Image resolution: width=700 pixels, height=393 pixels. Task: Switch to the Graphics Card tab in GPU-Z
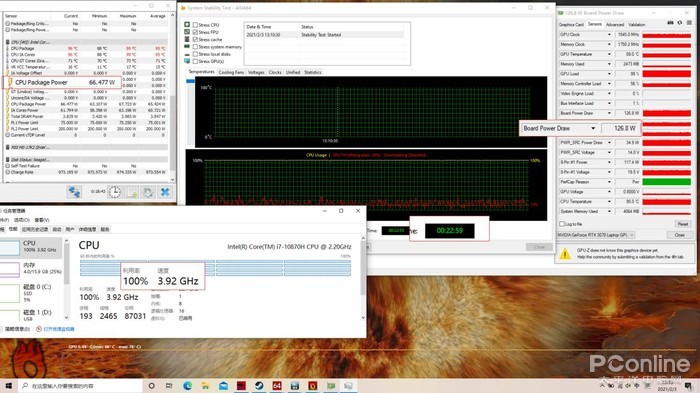point(571,25)
